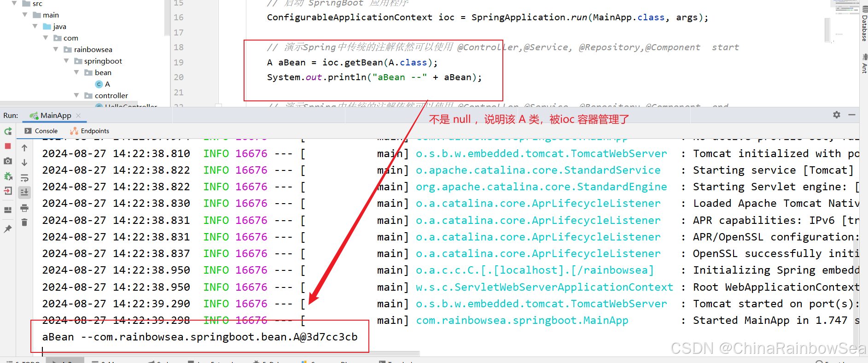Go down the stack trace with down arrow
Screen dimensions: 868x363
click(24, 163)
